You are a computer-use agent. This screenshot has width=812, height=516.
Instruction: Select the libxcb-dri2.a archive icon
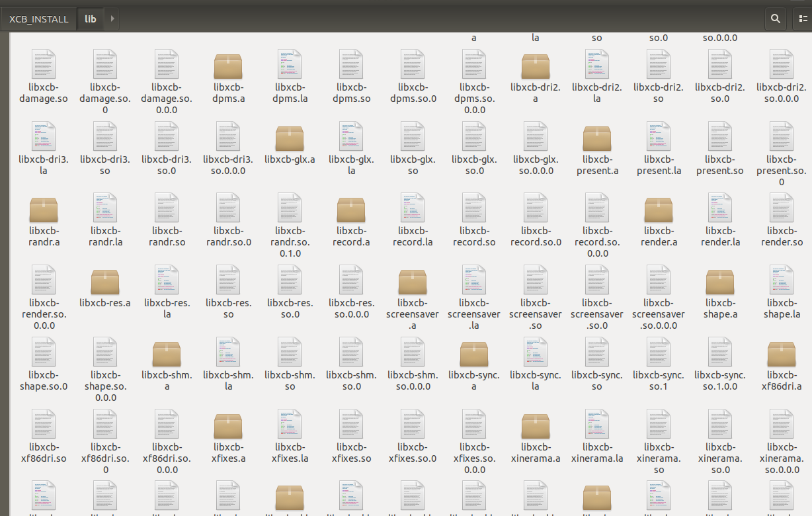(x=536, y=65)
